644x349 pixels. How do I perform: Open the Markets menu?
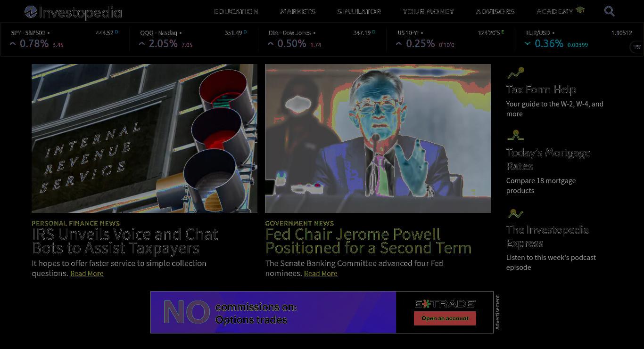298,11
